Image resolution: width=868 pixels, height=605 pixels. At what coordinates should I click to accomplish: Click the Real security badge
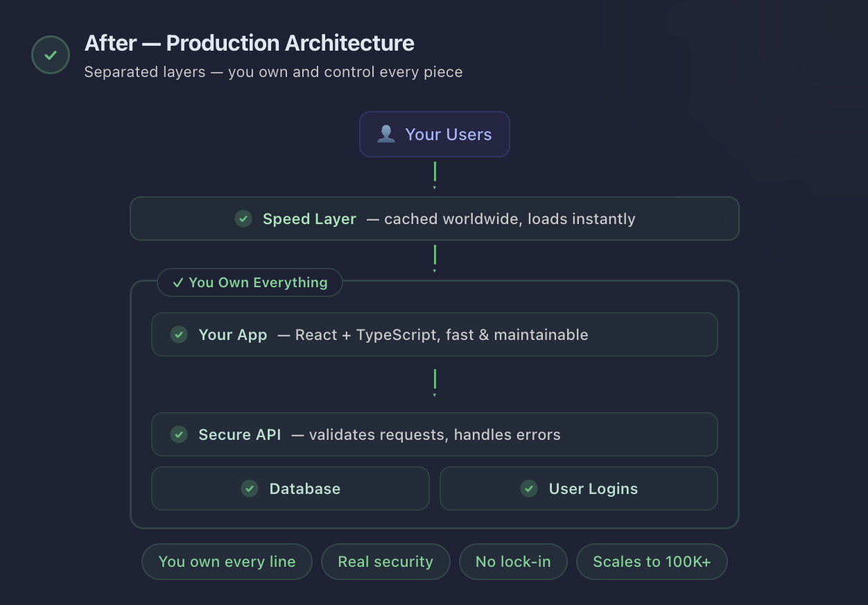[x=385, y=562]
